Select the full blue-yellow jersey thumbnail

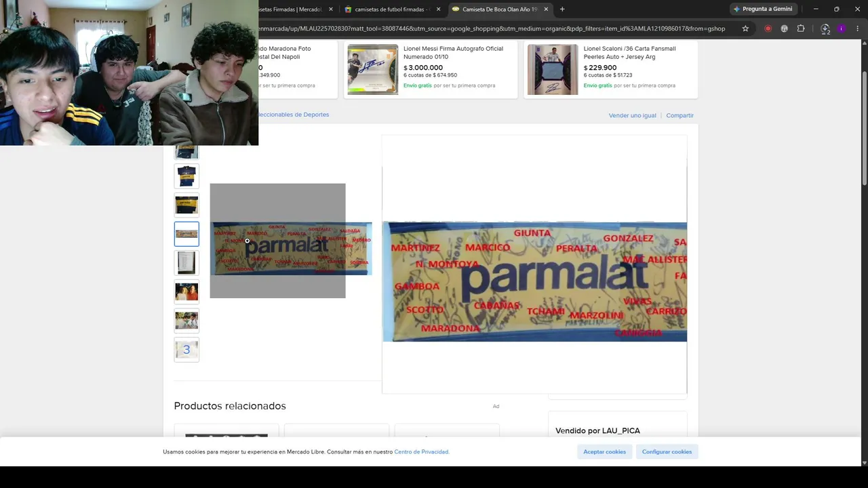coord(186,176)
